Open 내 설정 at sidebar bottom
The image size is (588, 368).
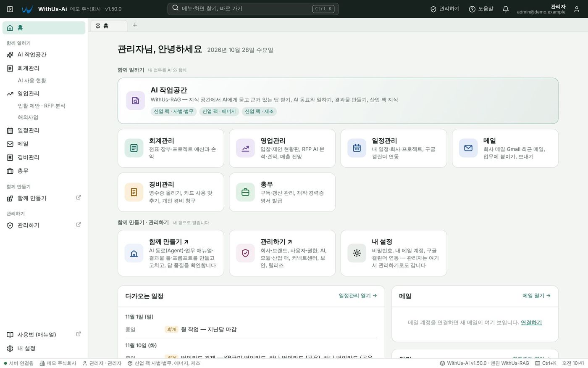(44, 348)
